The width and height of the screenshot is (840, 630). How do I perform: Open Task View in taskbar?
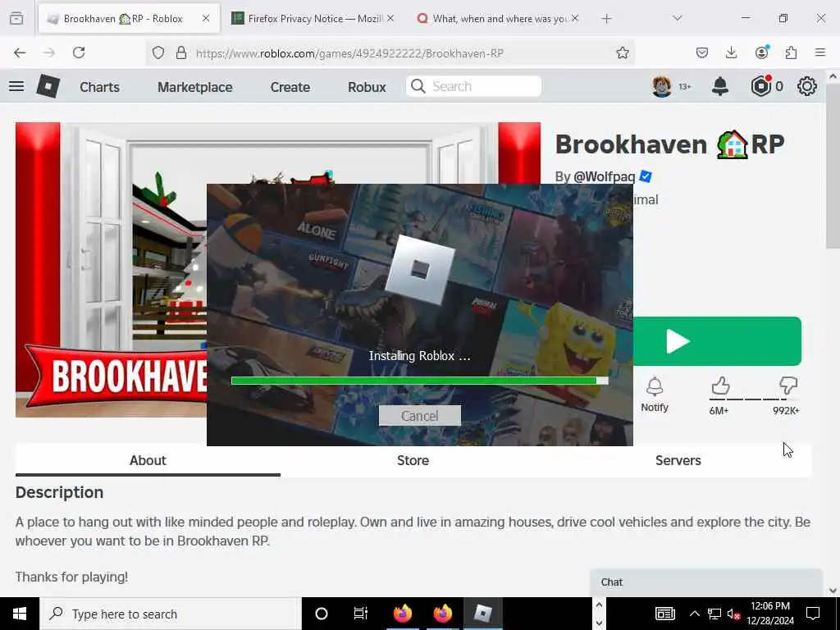tap(361, 614)
